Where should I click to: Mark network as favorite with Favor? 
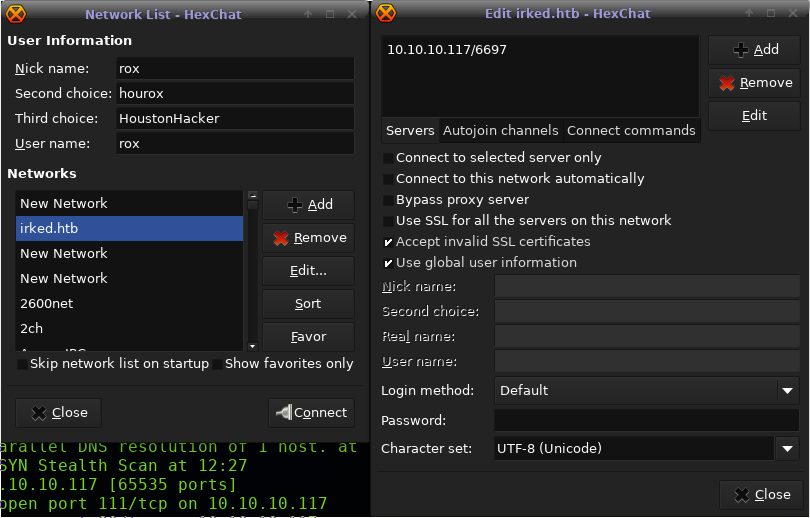click(308, 337)
